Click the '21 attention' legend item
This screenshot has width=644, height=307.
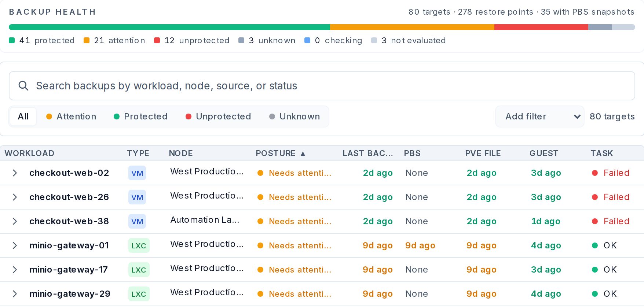[114, 40]
